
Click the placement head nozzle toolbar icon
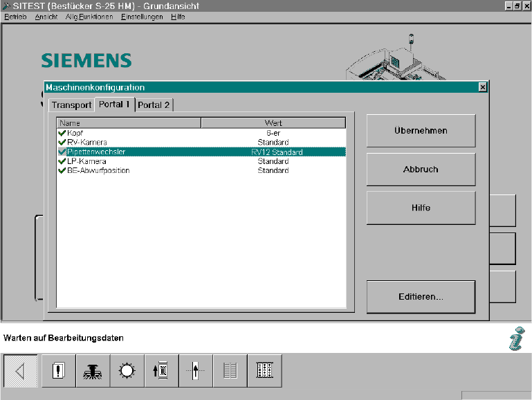coord(93,371)
